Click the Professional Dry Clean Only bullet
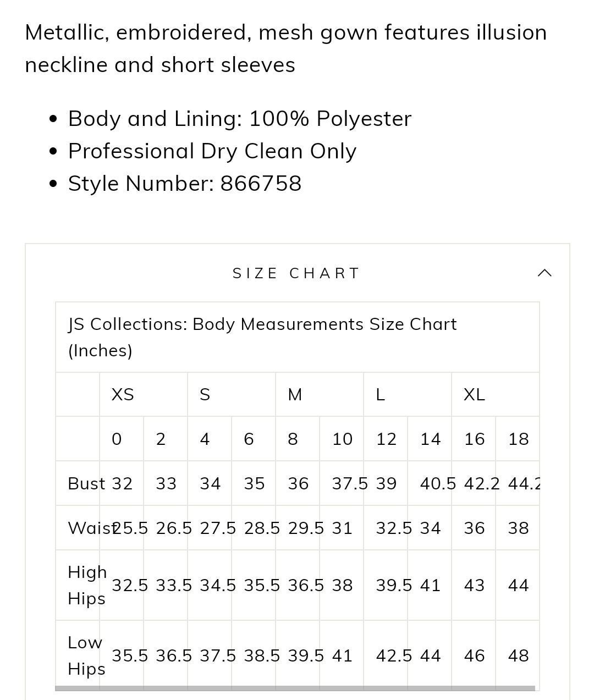The image size is (594, 700). (x=212, y=151)
